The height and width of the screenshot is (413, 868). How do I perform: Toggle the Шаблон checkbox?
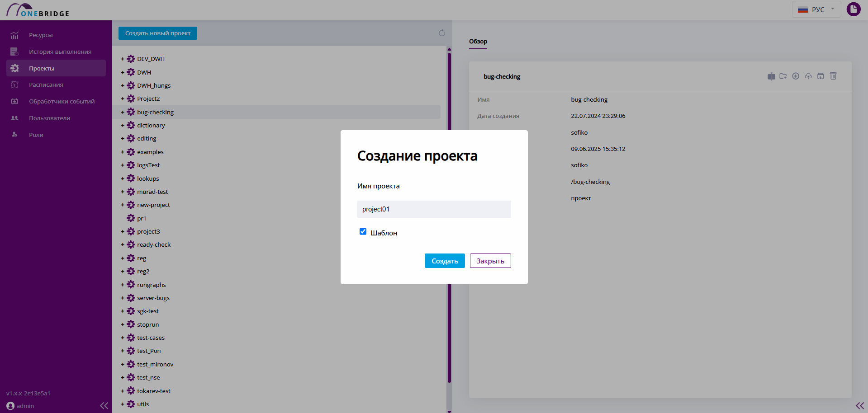pyautogui.click(x=363, y=231)
